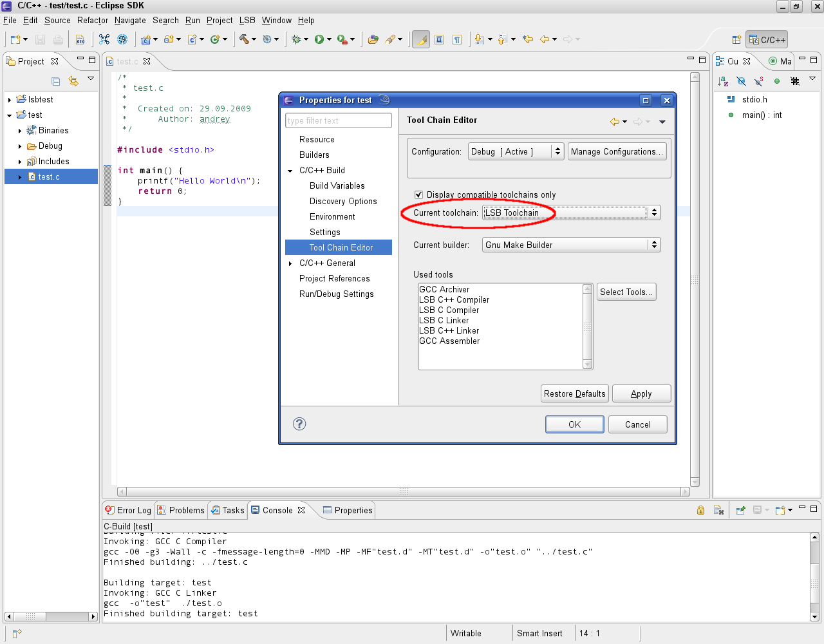The width and height of the screenshot is (824, 644).
Task: Click the green Run toolbar icon
Action: (x=319, y=39)
